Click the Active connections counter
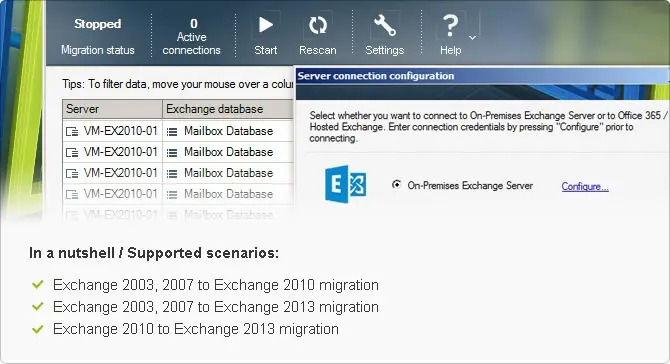670x364 pixels. [x=191, y=37]
